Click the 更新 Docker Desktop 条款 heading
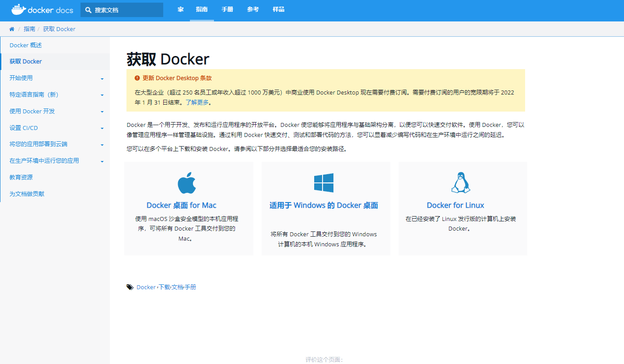 [x=177, y=78]
